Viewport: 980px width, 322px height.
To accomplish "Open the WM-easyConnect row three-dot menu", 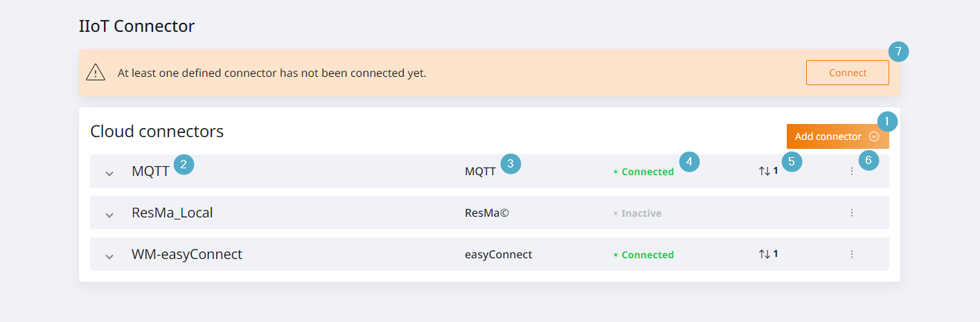I will tap(851, 254).
